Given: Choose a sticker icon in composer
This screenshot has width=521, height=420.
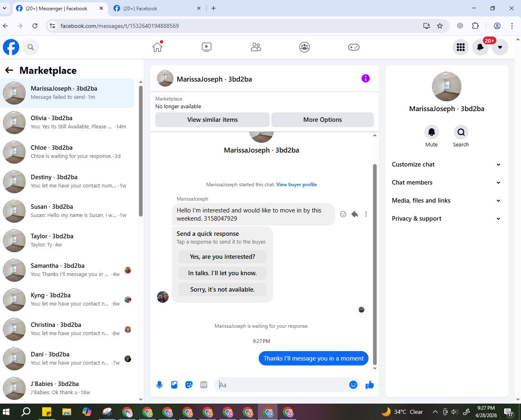Looking at the screenshot, I should tap(189, 385).
